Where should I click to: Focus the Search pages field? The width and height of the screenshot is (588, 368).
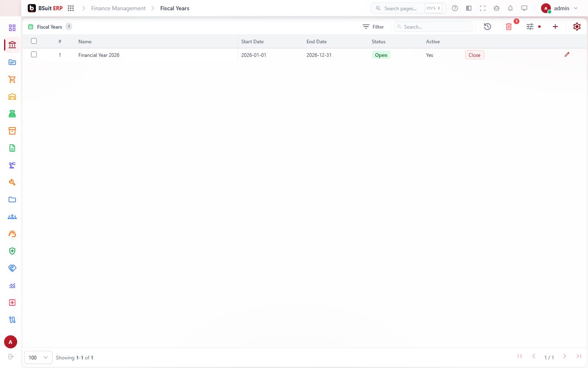click(x=408, y=8)
